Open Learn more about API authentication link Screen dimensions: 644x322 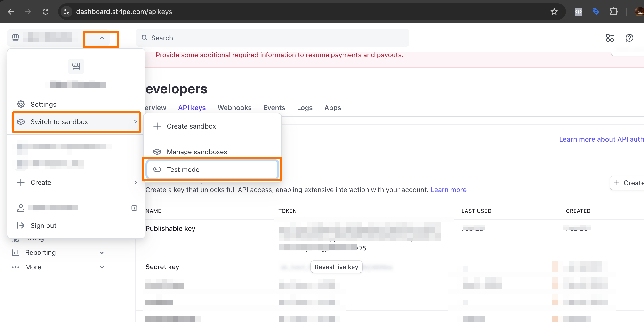coord(601,139)
